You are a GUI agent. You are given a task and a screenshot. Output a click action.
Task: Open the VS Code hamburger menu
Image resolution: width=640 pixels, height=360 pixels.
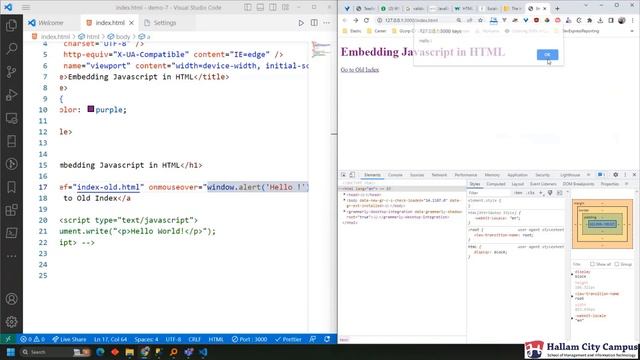pos(26,7)
